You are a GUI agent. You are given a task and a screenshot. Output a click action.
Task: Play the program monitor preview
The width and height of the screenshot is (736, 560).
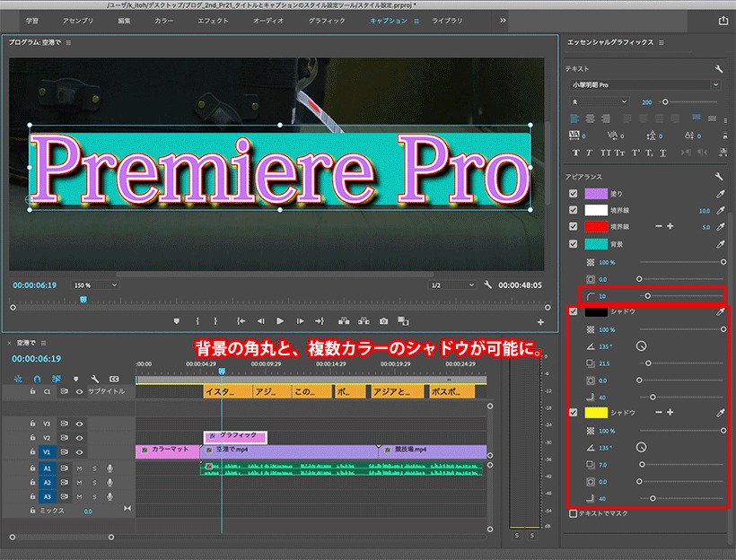(x=280, y=321)
